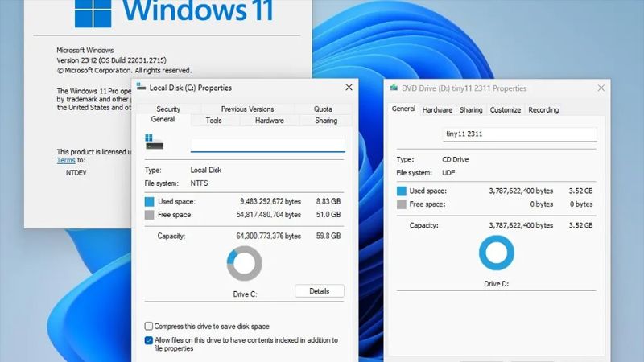Click the Windows 11 logo
Screen dimensions: 644x362
[94, 10]
